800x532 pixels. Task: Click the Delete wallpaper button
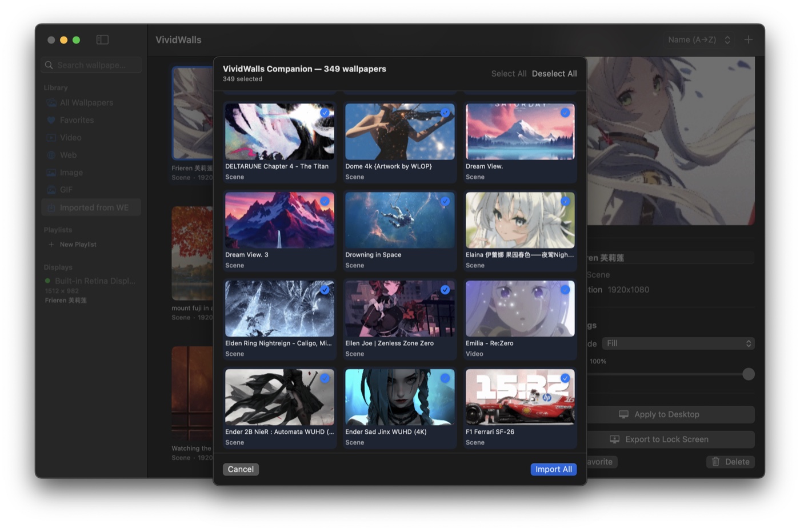730,462
